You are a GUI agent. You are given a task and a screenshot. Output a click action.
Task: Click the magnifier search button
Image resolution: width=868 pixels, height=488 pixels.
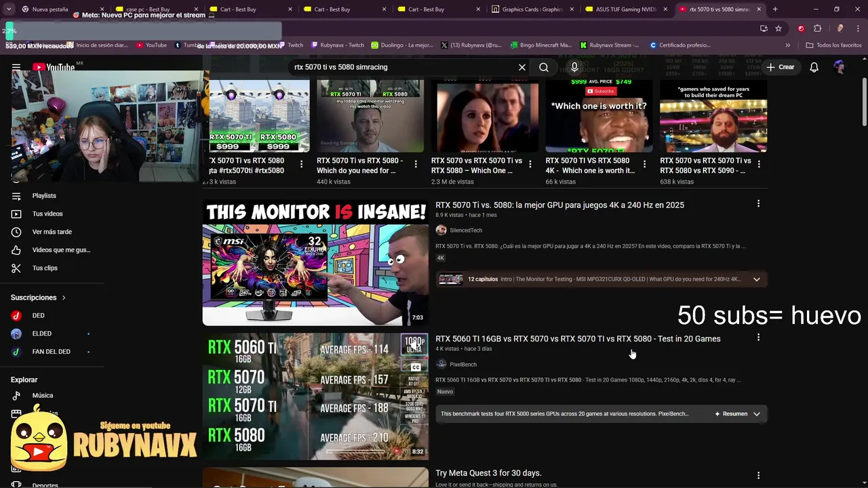pos(544,67)
